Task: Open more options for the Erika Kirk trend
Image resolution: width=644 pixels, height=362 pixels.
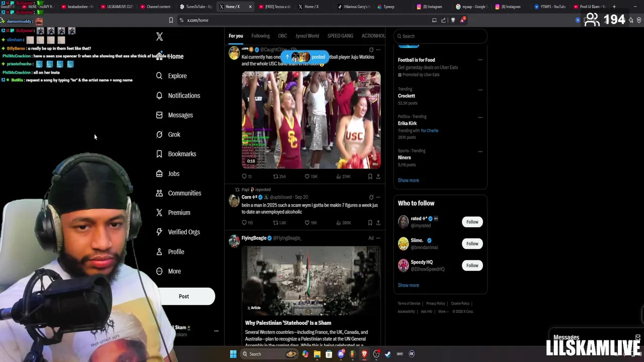Action: coord(480,117)
